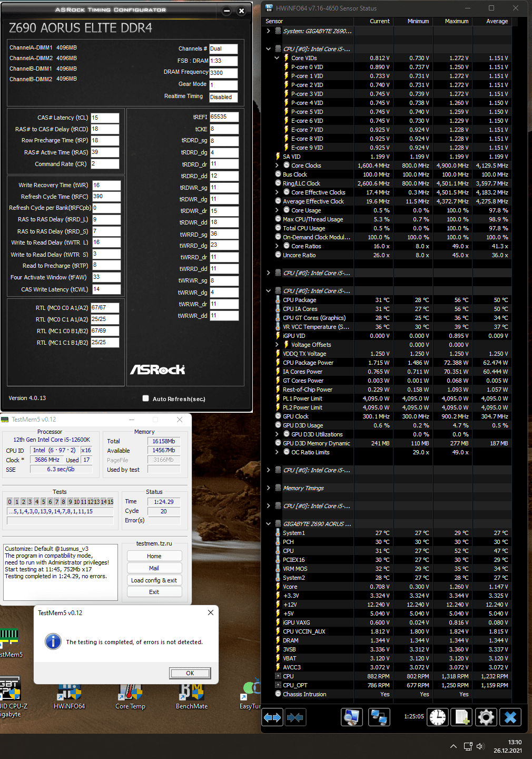
Task: Click the CAS# Latency (tCL) field
Action: 105,118
